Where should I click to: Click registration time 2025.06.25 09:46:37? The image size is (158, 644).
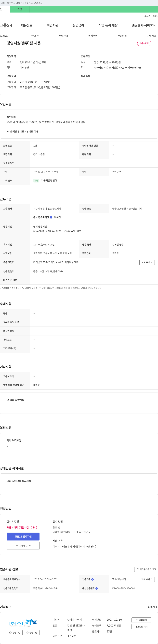click(x=45, y=579)
